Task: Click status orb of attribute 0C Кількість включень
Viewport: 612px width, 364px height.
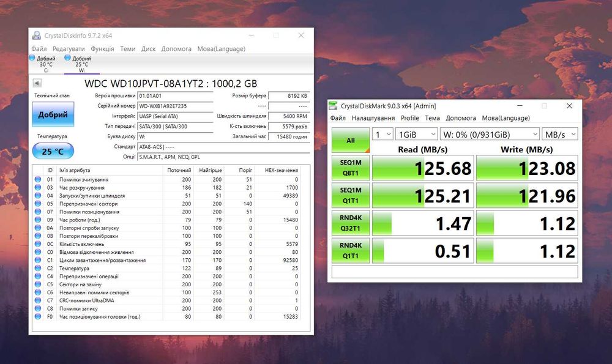Action: [x=38, y=244]
